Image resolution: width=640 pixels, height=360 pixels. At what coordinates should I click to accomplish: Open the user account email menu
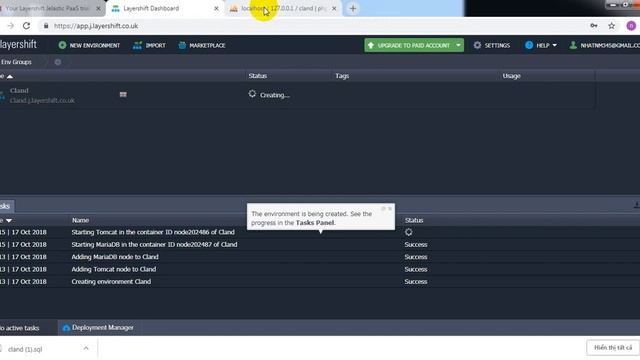[x=605, y=45]
